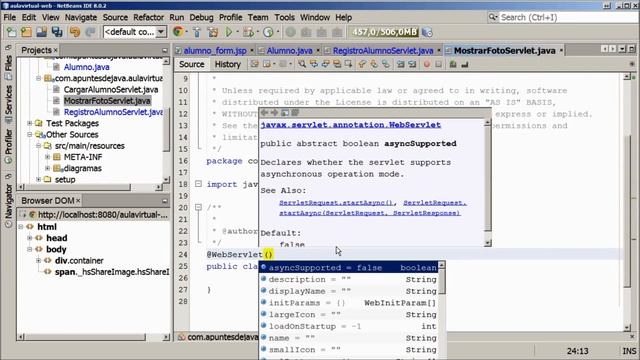Image resolution: width=640 pixels, height=360 pixels.
Task: Toggle Highlight Search in editor toolbar
Action: [x=337, y=64]
